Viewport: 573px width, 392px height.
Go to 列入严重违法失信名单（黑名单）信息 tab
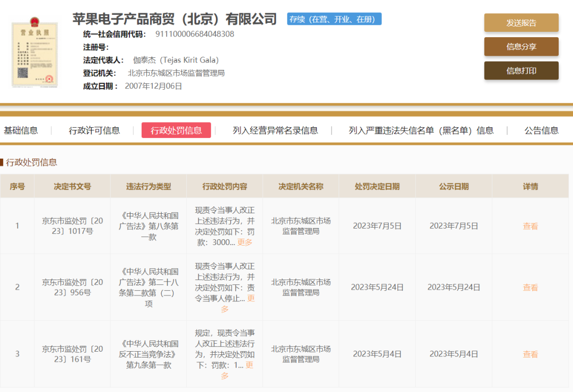point(421,130)
